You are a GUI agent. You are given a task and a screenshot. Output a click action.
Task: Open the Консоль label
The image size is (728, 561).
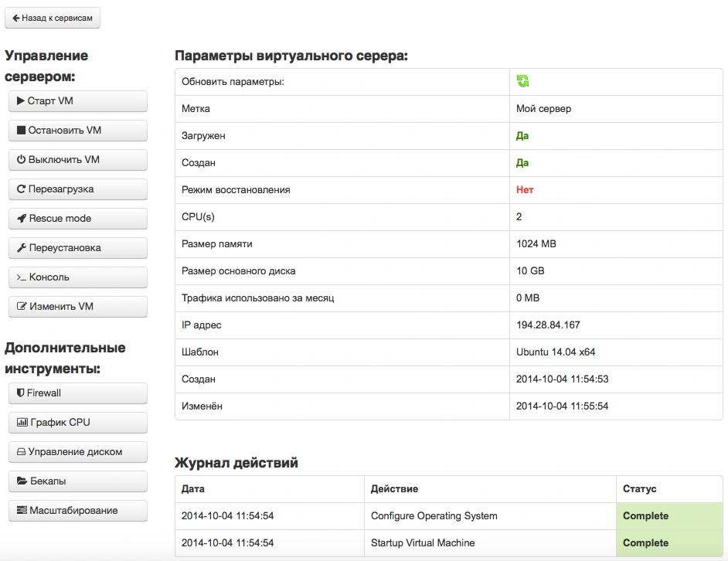[x=49, y=277]
